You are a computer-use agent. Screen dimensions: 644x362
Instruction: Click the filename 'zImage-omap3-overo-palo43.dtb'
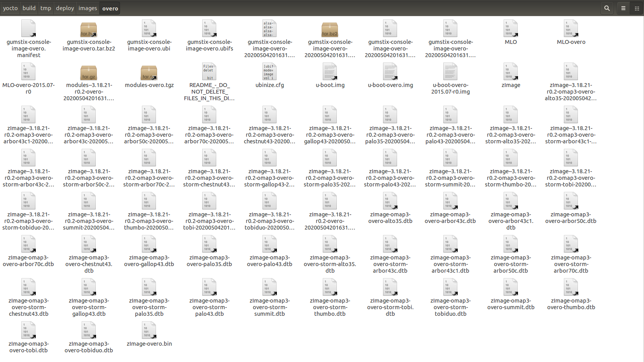[x=269, y=261]
